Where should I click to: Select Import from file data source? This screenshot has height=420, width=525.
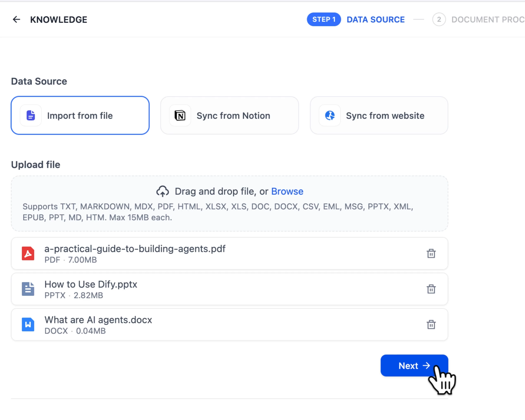coord(80,116)
